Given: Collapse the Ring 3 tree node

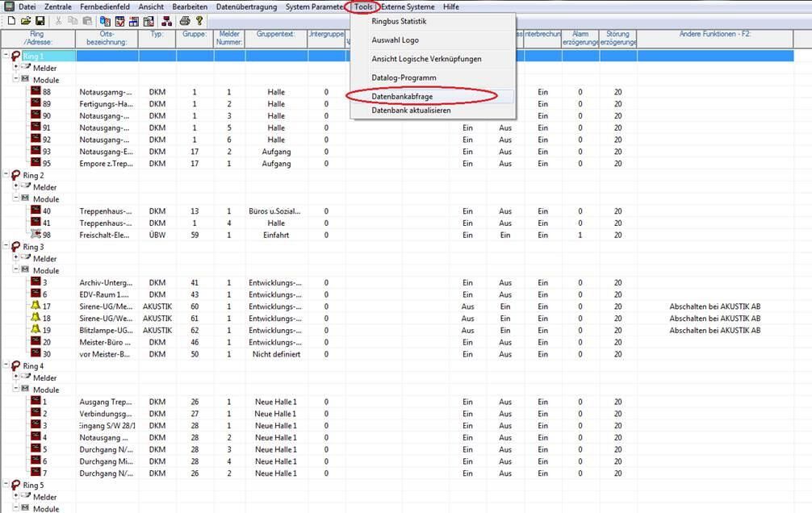Looking at the screenshot, I should click(6, 245).
